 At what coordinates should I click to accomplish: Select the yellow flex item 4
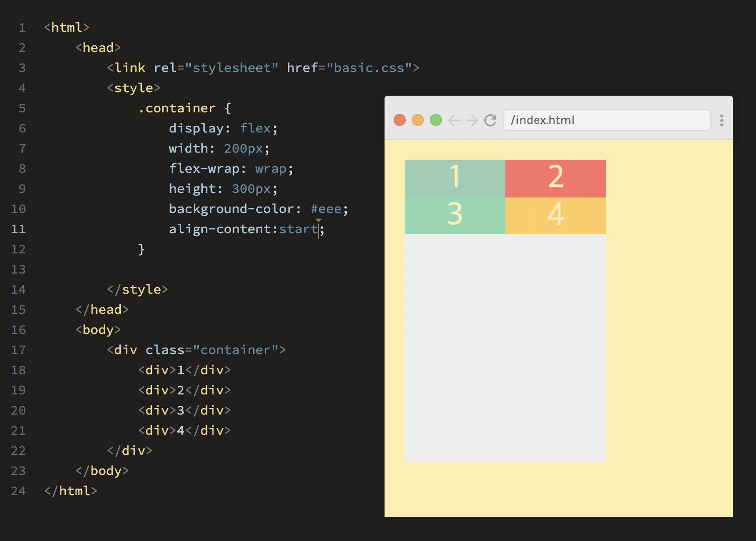[x=556, y=216]
